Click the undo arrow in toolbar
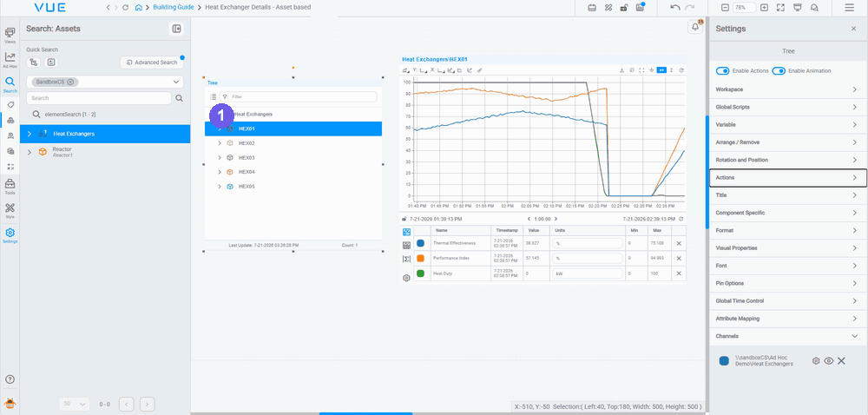868x415 pixels. [x=674, y=8]
